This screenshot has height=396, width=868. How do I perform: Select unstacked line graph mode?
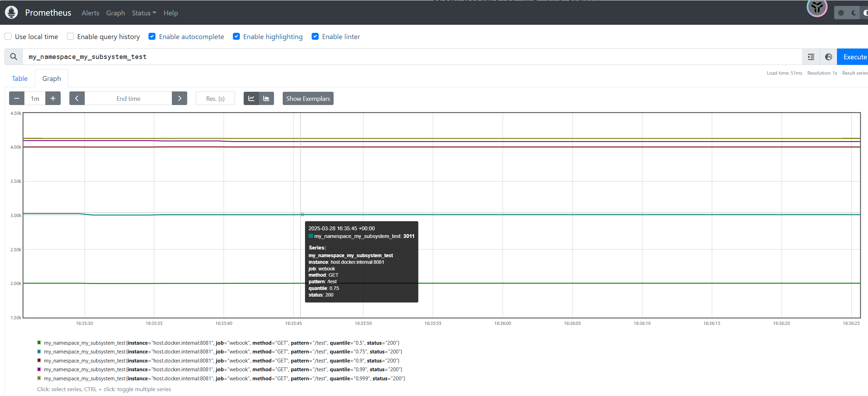[251, 98]
